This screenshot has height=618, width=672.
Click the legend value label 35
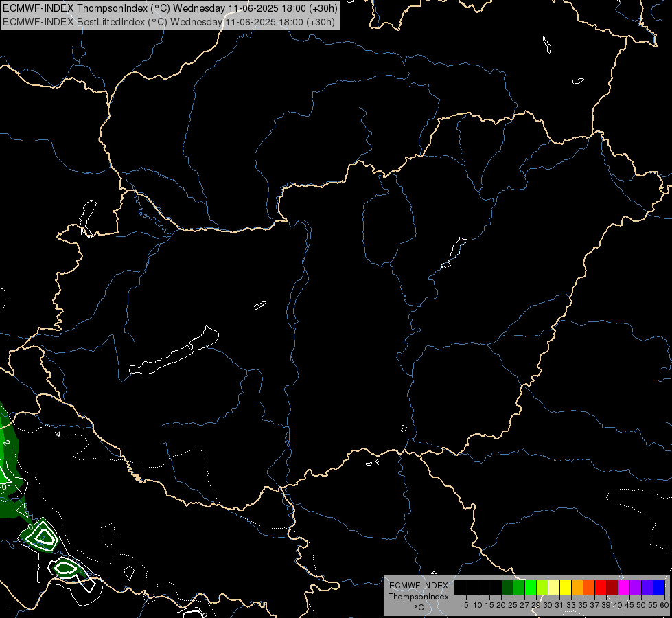[x=583, y=605]
